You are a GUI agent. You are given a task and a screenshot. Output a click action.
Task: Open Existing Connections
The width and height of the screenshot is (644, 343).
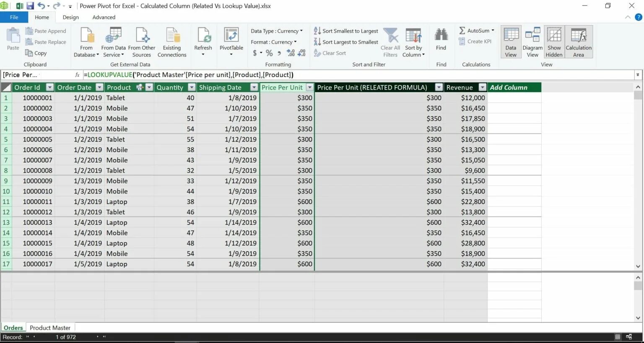[172, 42]
